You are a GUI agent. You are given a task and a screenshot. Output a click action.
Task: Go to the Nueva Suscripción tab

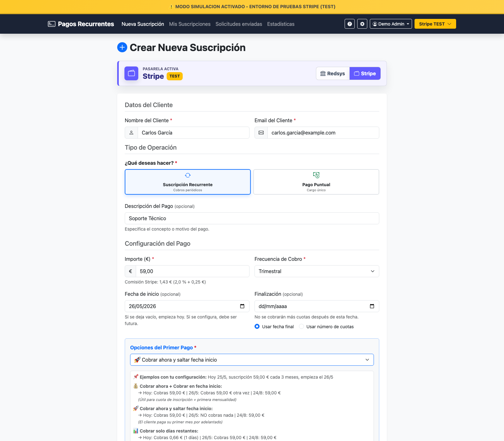pyautogui.click(x=143, y=24)
